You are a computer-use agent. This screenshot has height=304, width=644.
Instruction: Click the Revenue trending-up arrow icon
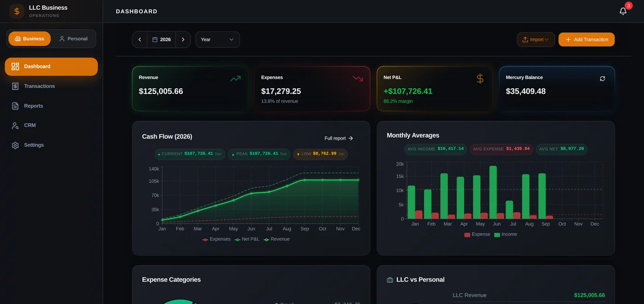point(236,79)
